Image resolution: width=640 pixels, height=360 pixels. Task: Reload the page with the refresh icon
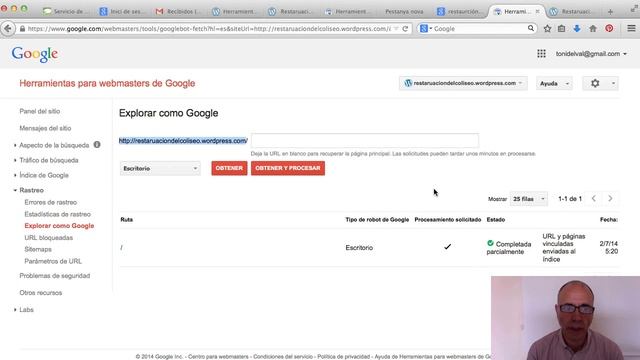pos(405,29)
